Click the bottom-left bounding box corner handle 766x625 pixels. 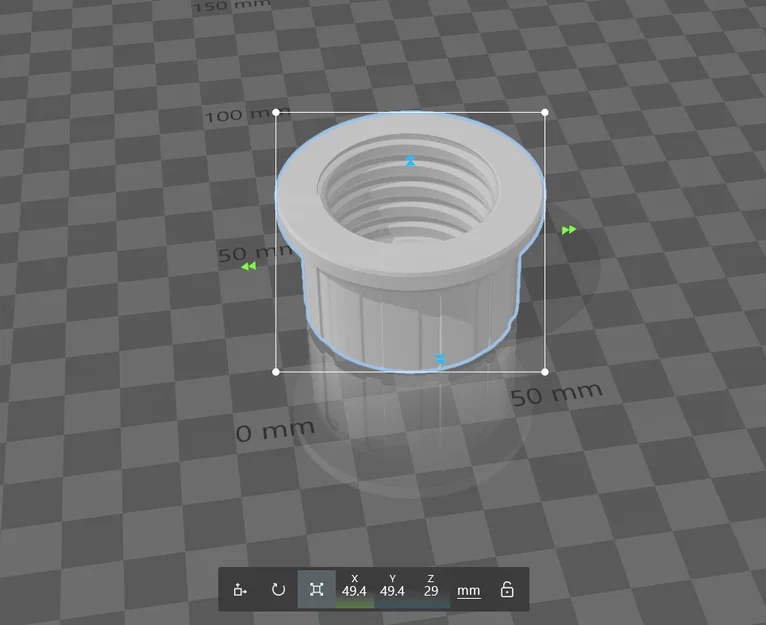pyautogui.click(x=276, y=372)
